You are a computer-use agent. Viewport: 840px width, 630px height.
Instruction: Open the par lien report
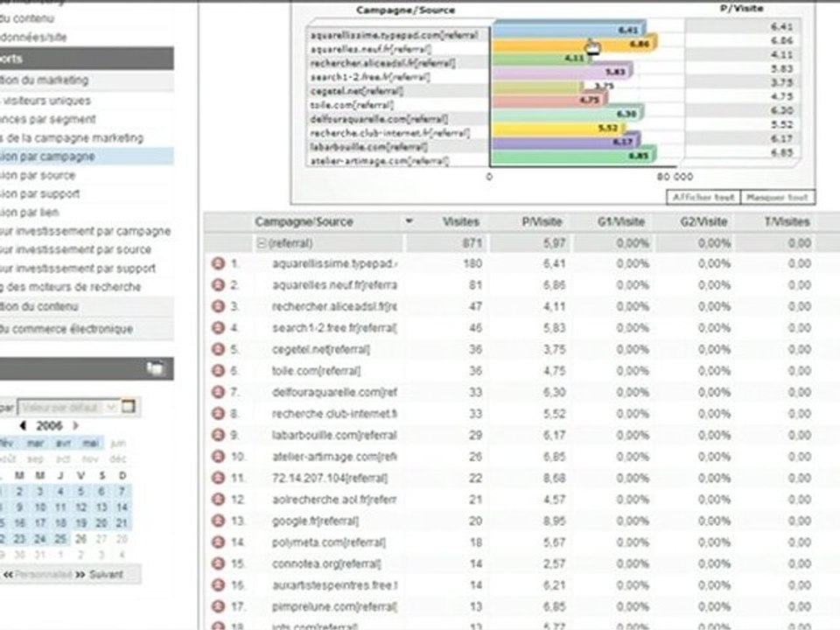tap(30, 212)
